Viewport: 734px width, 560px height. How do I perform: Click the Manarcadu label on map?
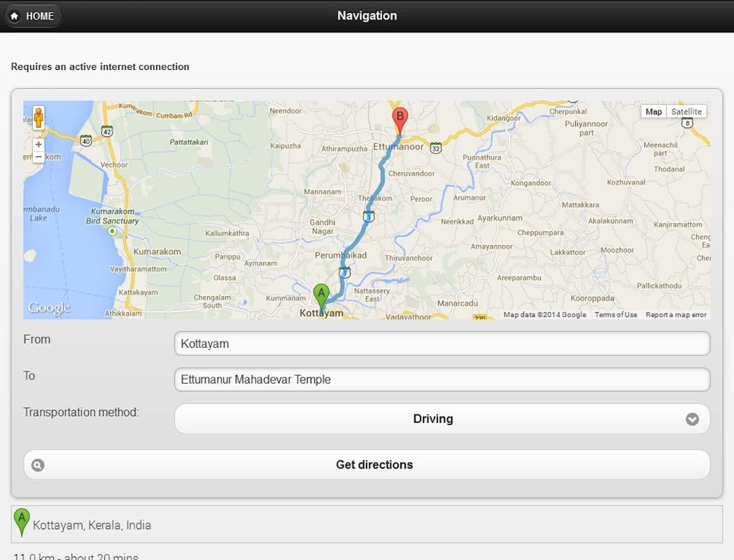point(458,303)
